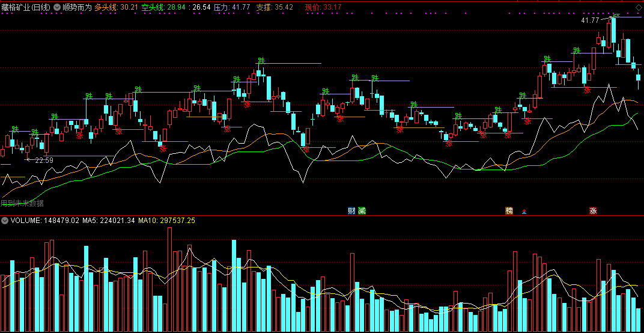The height and width of the screenshot is (333, 644).
Task: Click the green 减 event marker icon
Action: click(362, 211)
